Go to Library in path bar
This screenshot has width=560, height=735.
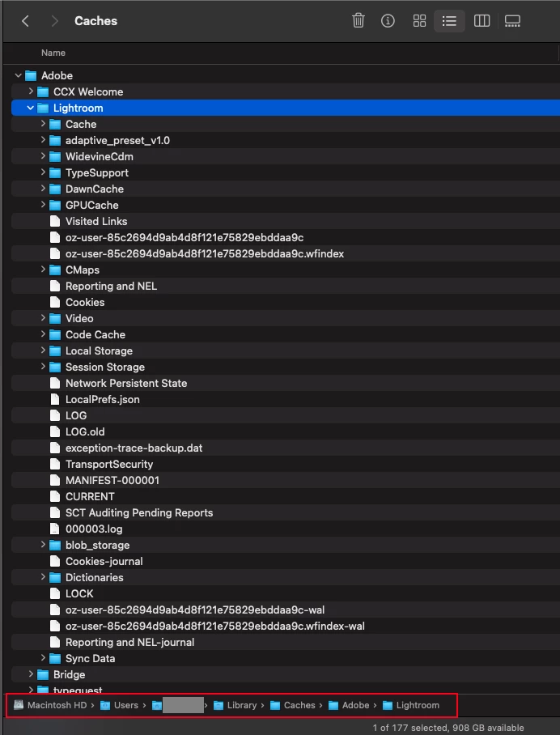pos(235,705)
